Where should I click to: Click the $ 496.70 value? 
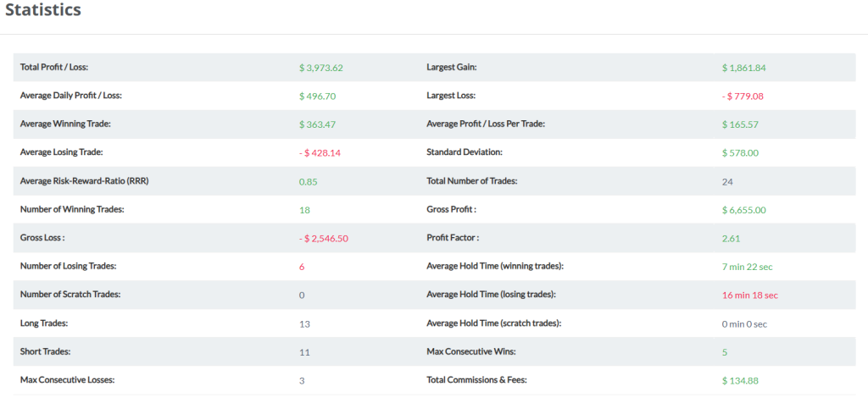[317, 97]
